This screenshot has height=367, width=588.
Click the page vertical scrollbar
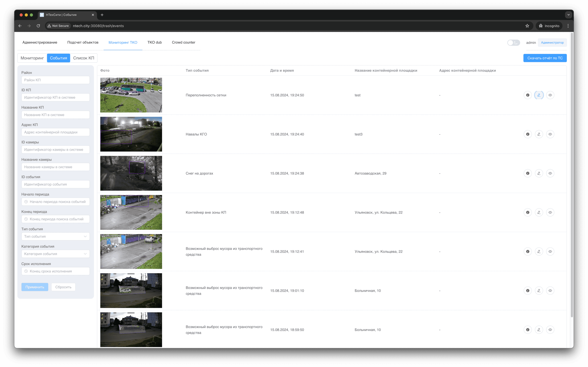click(x=572, y=175)
